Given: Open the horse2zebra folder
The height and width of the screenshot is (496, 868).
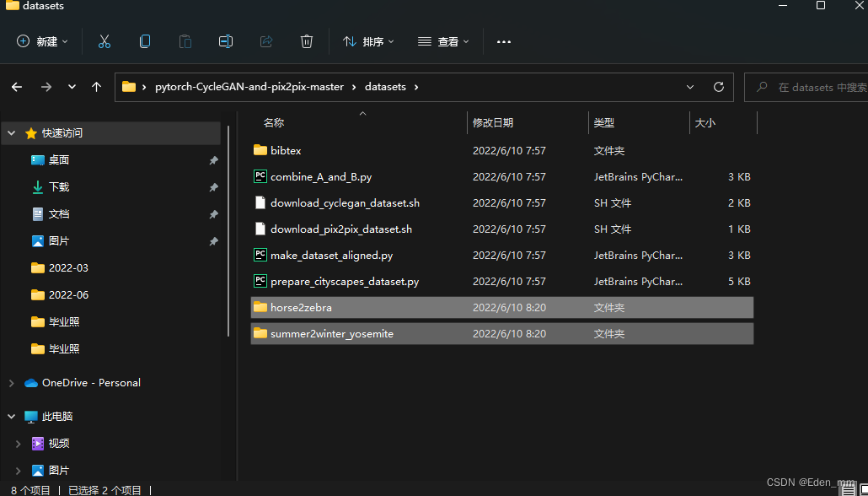Looking at the screenshot, I should pyautogui.click(x=303, y=307).
